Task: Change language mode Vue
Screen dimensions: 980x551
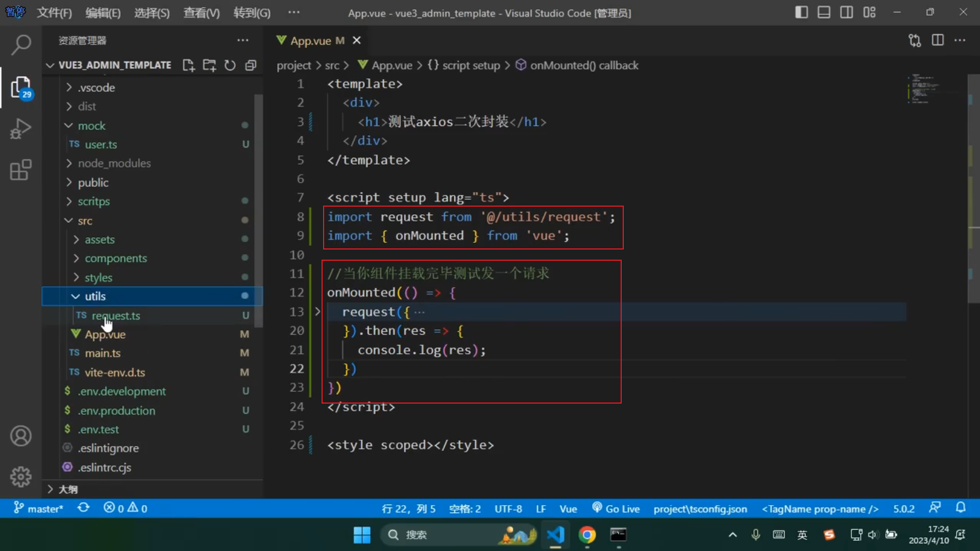Action: (x=568, y=509)
